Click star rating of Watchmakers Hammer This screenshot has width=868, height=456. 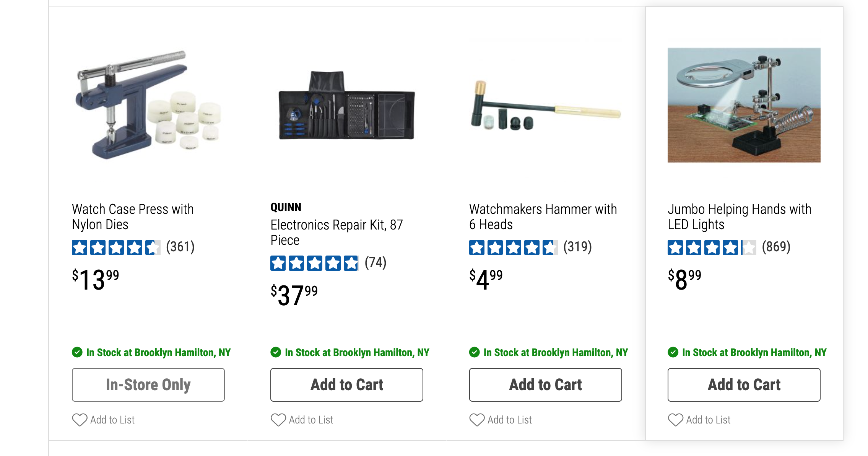point(513,248)
